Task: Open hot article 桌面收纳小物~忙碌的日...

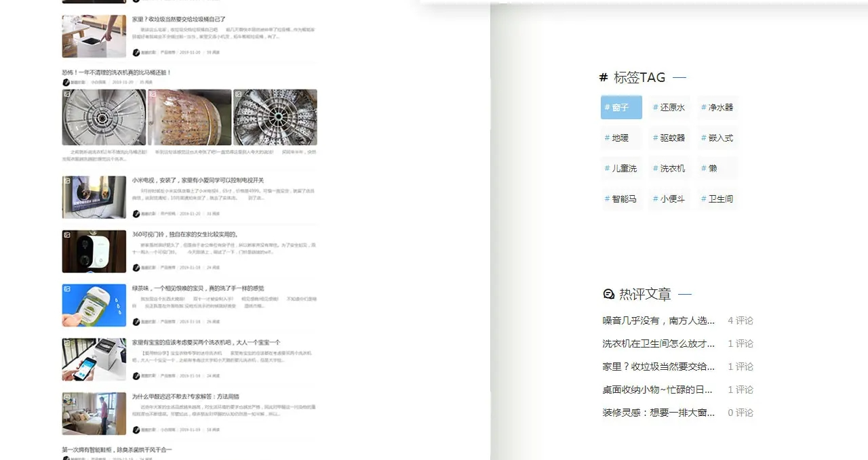Action: [658, 390]
